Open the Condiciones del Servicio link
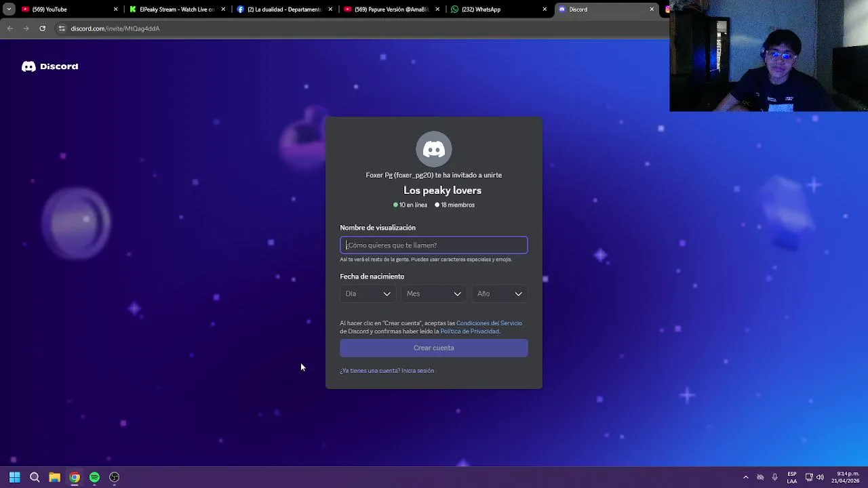This screenshot has width=868, height=488. 489,323
